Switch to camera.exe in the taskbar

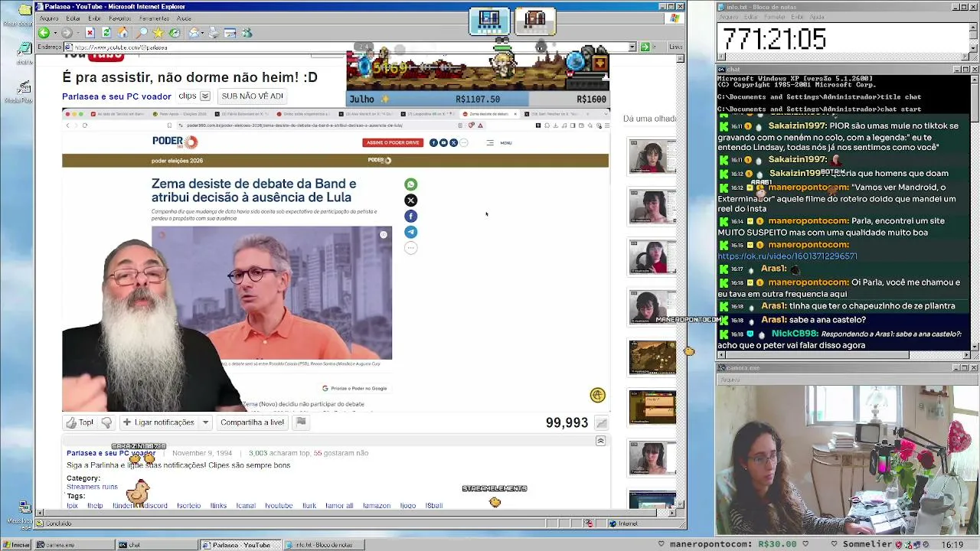coord(73,545)
